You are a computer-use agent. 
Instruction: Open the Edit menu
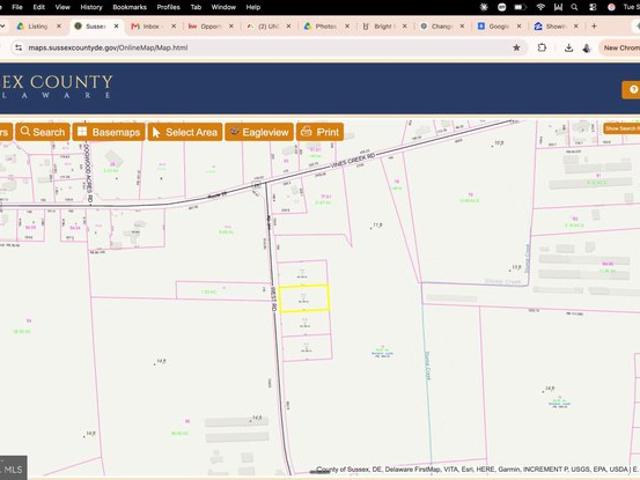[39, 7]
